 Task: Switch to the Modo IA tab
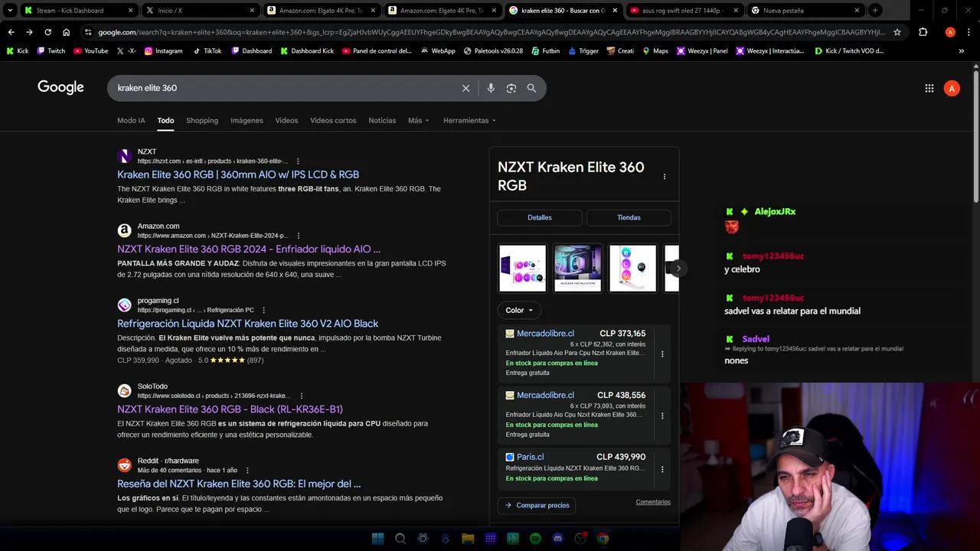(131, 120)
